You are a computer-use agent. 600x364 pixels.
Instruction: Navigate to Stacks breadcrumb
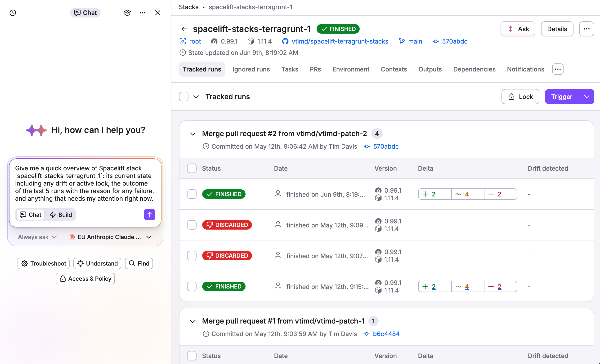(x=188, y=7)
